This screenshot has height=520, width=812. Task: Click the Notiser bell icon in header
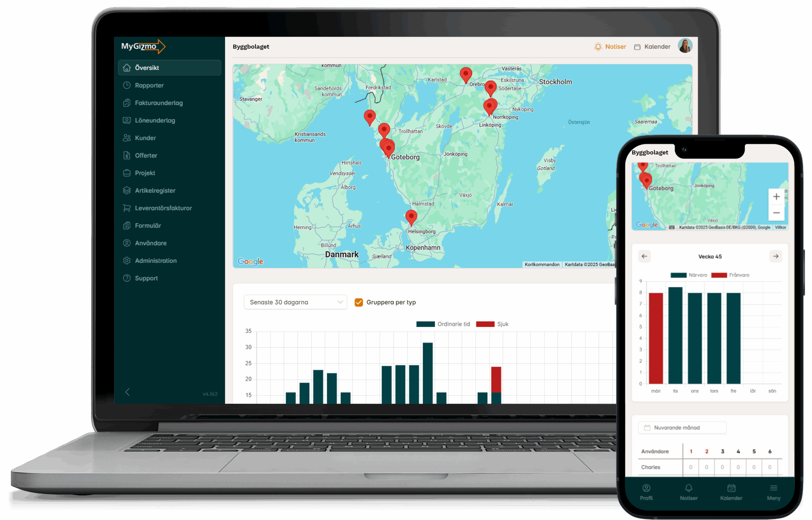tap(598, 47)
